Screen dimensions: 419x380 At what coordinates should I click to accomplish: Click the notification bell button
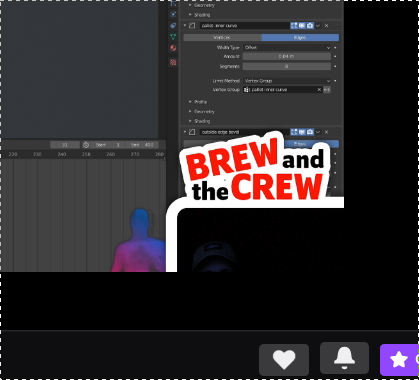point(344,358)
